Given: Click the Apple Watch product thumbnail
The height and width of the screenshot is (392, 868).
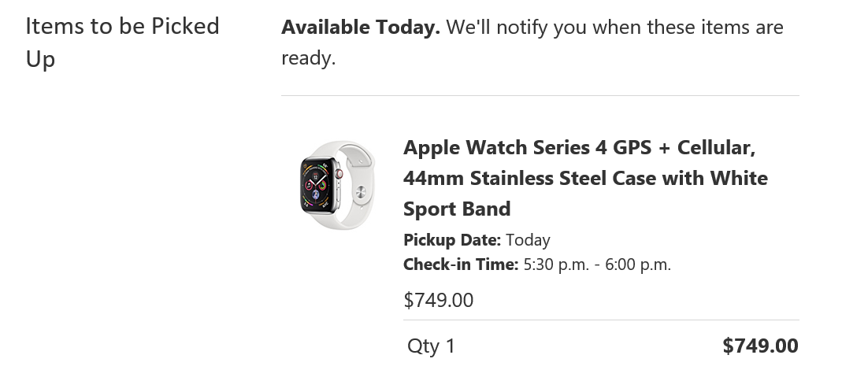Looking at the screenshot, I should coord(337,186).
